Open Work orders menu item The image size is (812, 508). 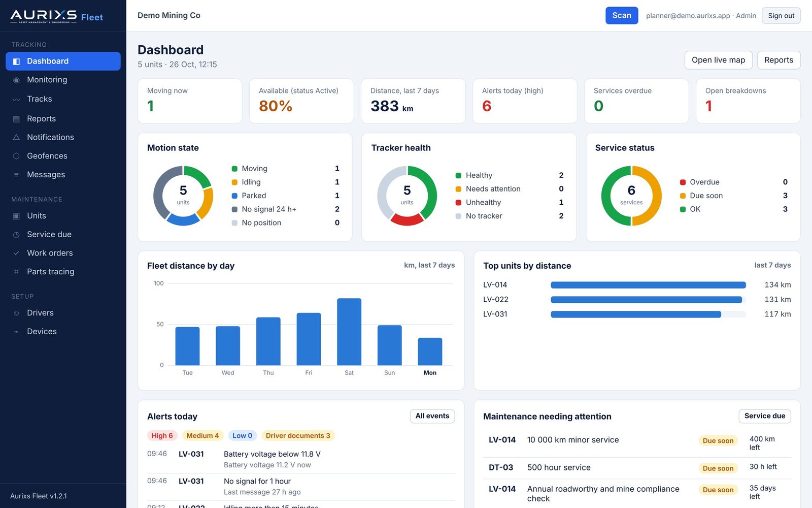63,253
